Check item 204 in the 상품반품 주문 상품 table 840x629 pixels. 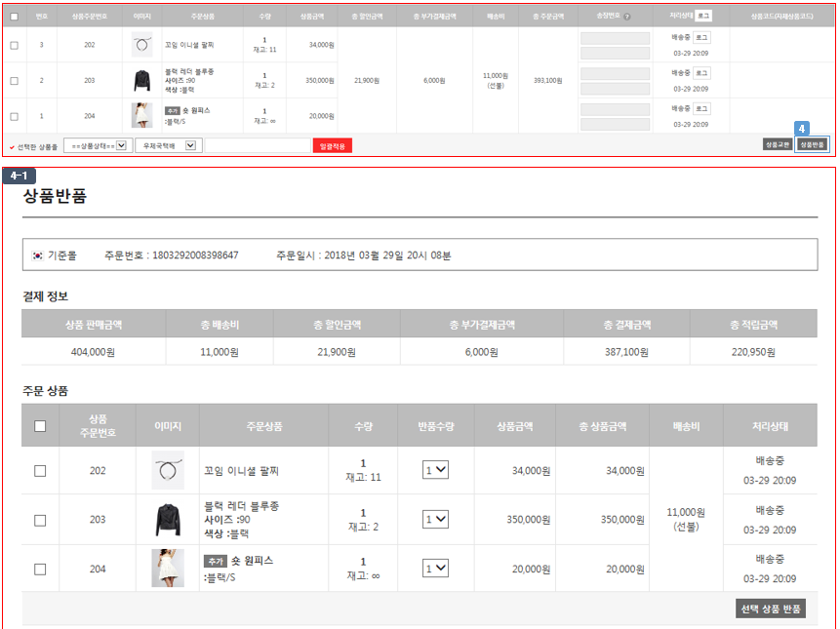pos(40,570)
